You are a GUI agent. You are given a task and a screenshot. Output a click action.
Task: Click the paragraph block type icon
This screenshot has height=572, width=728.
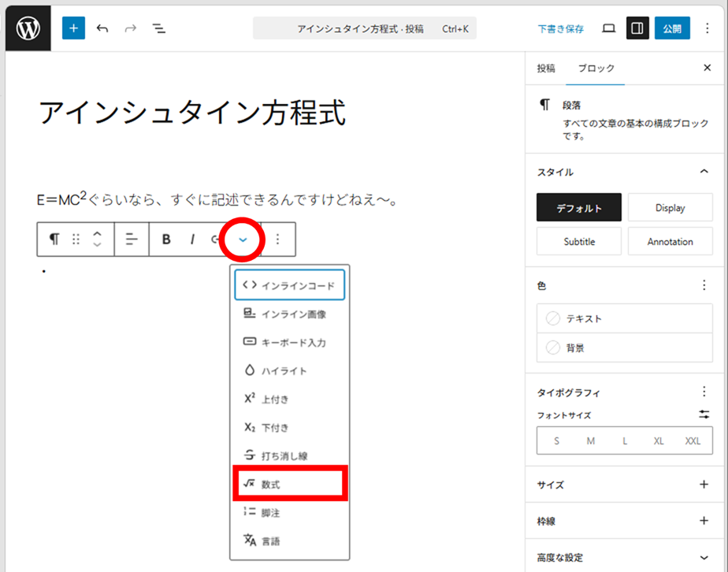point(54,240)
